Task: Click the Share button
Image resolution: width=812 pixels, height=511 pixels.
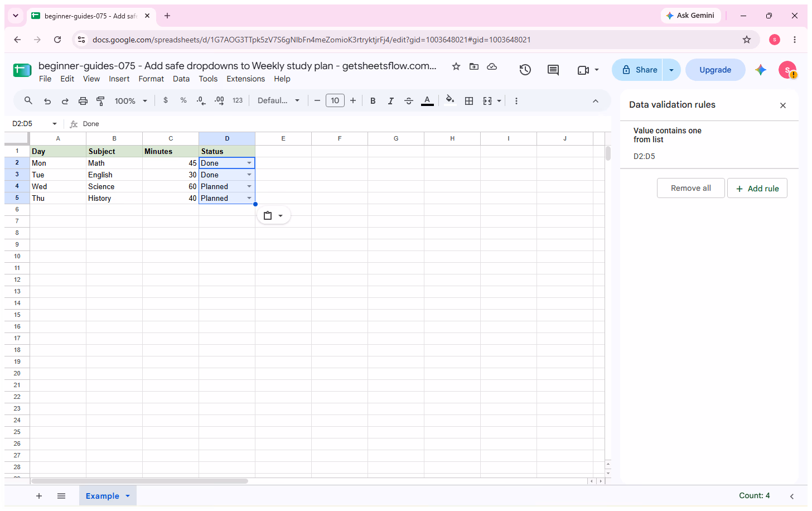Action: pyautogui.click(x=637, y=70)
